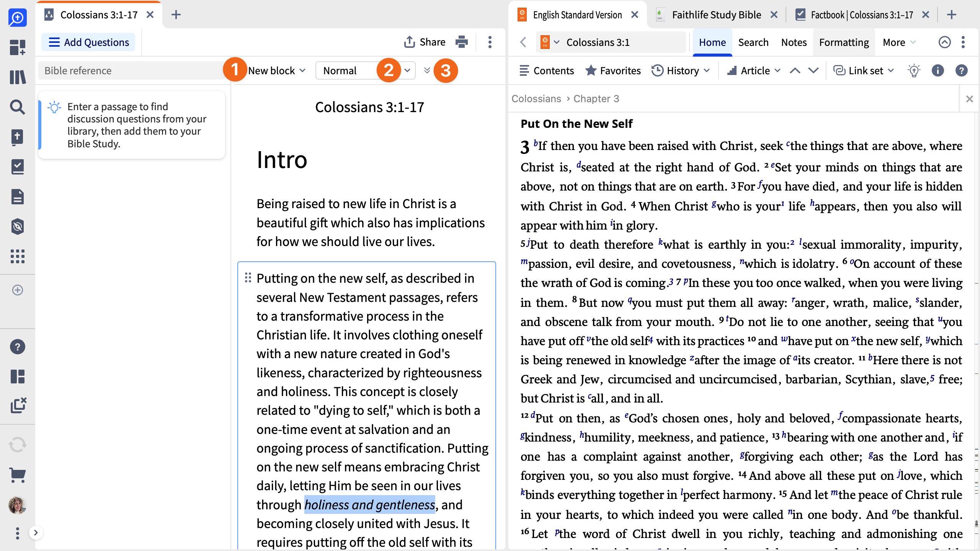Click the Colossians 3:1-17 document title

[x=369, y=107]
